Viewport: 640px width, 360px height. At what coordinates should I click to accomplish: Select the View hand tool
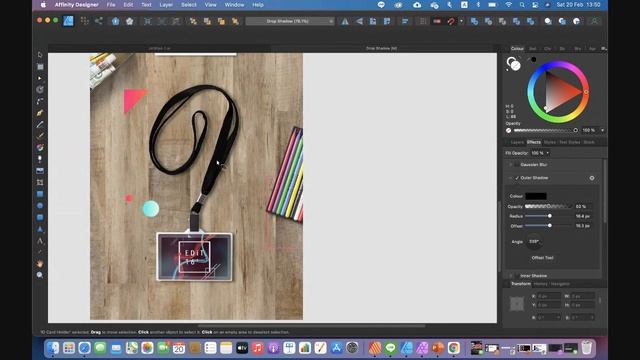(40, 264)
